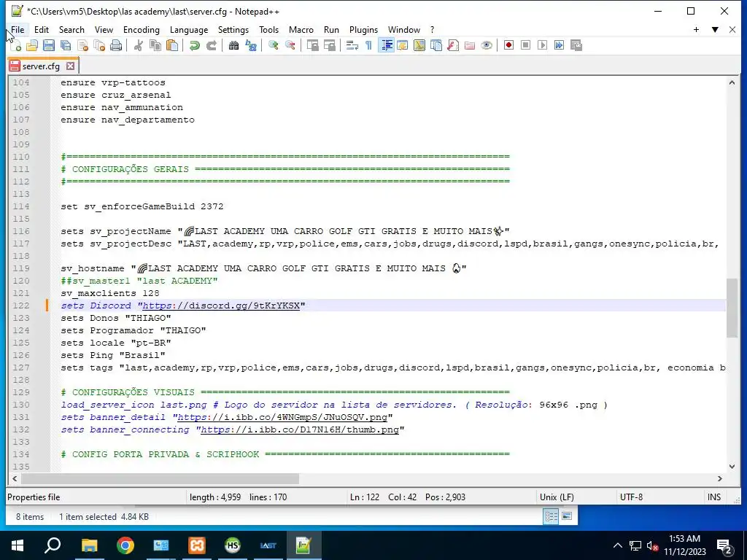
Task: Open the File menu
Action: pyautogui.click(x=18, y=29)
